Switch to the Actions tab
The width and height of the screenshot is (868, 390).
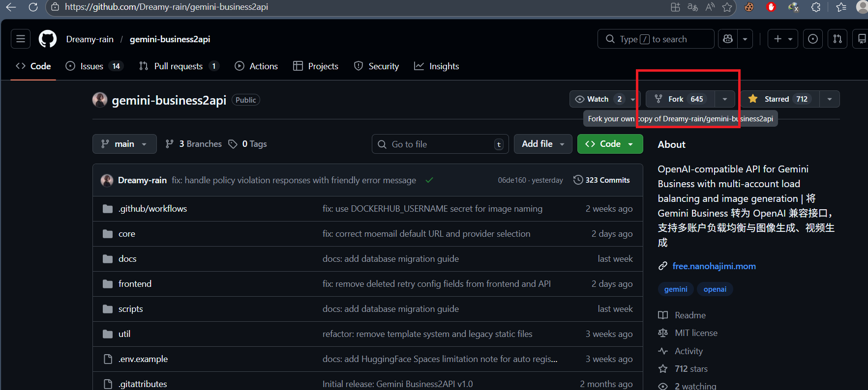pyautogui.click(x=256, y=66)
